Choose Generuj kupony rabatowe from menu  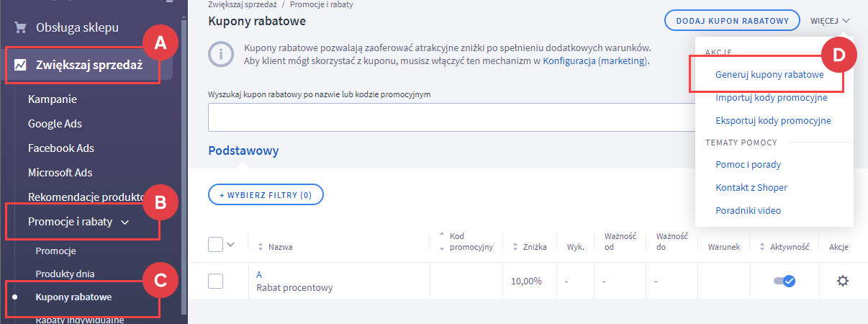tap(769, 74)
